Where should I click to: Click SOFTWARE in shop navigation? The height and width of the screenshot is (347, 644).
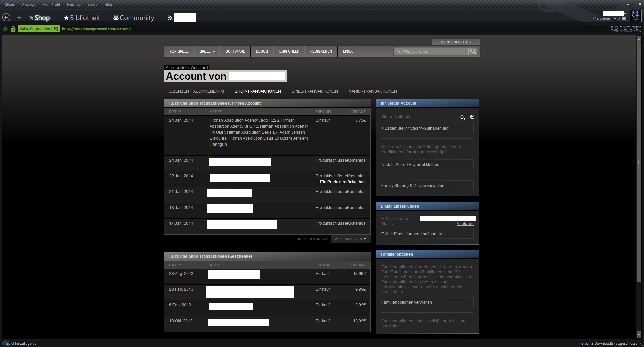235,51
